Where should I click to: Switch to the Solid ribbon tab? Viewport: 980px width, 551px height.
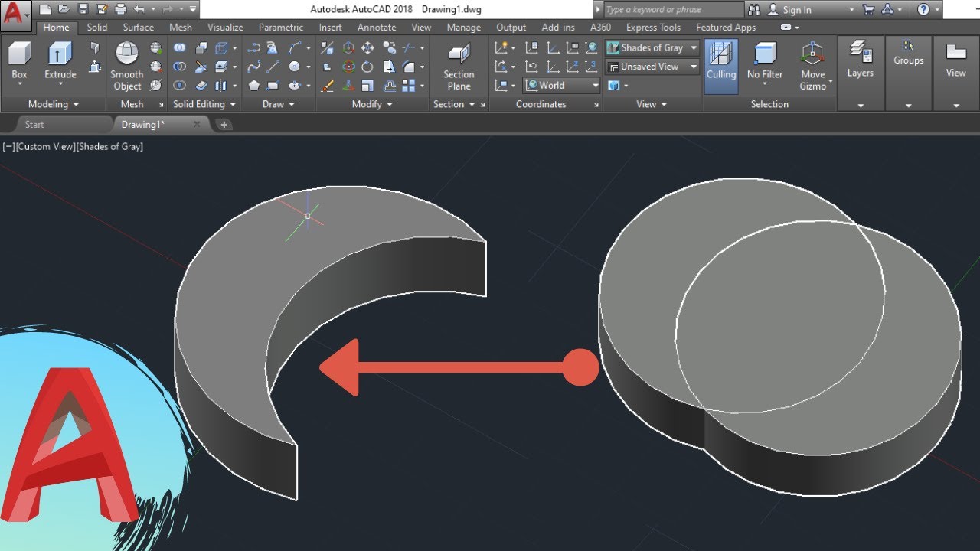pos(97,28)
